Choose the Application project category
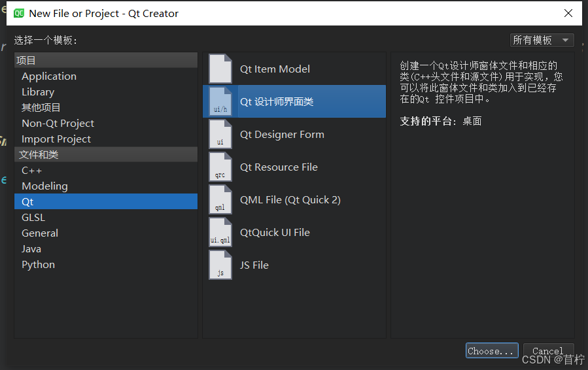 click(x=106, y=76)
